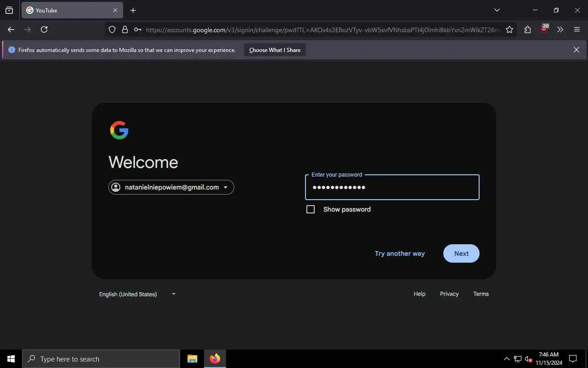Click the saved password key icon
The image size is (588, 368).
pos(137,29)
